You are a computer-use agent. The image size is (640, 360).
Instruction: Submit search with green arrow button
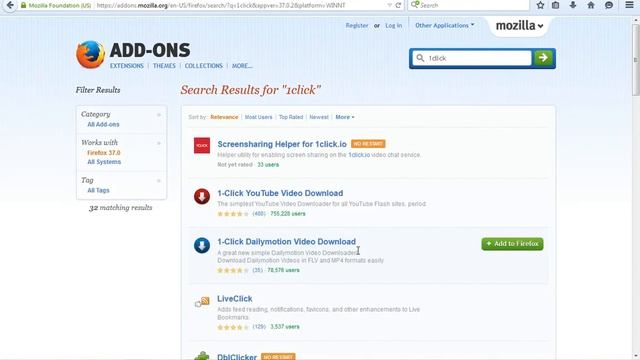(543, 58)
